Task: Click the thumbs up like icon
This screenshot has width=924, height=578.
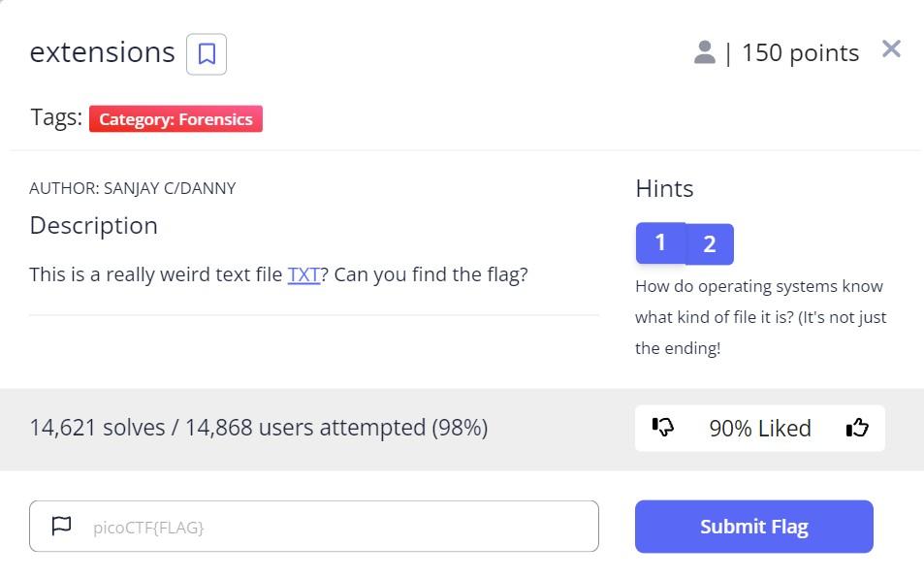Action: [857, 428]
